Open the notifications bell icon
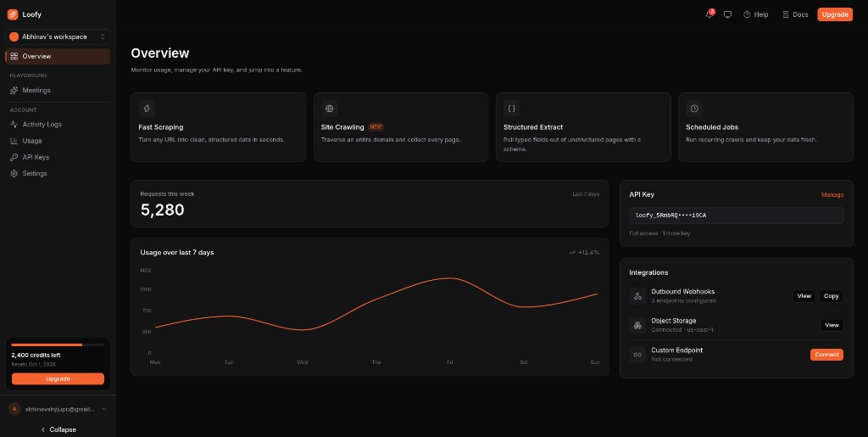The height and width of the screenshot is (437, 868). click(x=709, y=14)
